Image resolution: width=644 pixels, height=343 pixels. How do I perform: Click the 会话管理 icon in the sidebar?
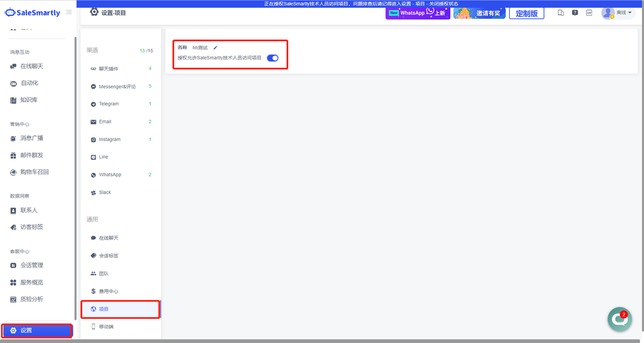click(x=14, y=265)
